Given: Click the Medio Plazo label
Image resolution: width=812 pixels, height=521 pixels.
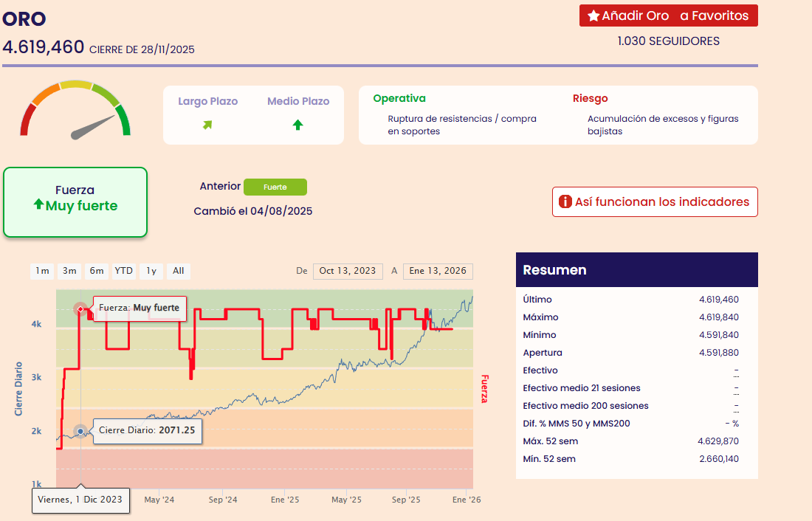Looking at the screenshot, I should (298, 101).
